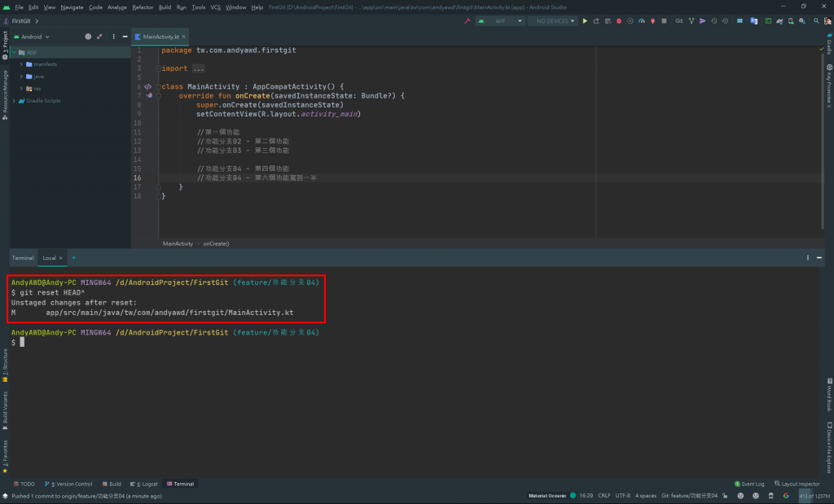Open the APP run configuration dropdown

pos(500,20)
